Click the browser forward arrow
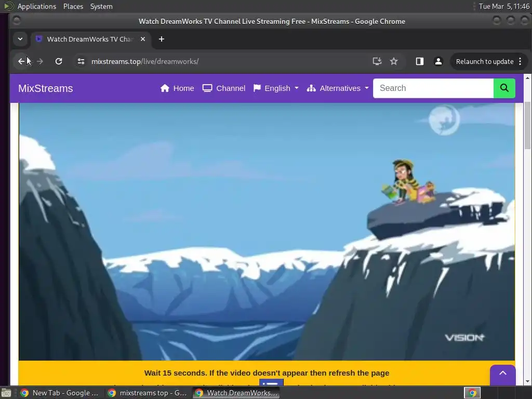The width and height of the screenshot is (532, 399). click(39, 61)
